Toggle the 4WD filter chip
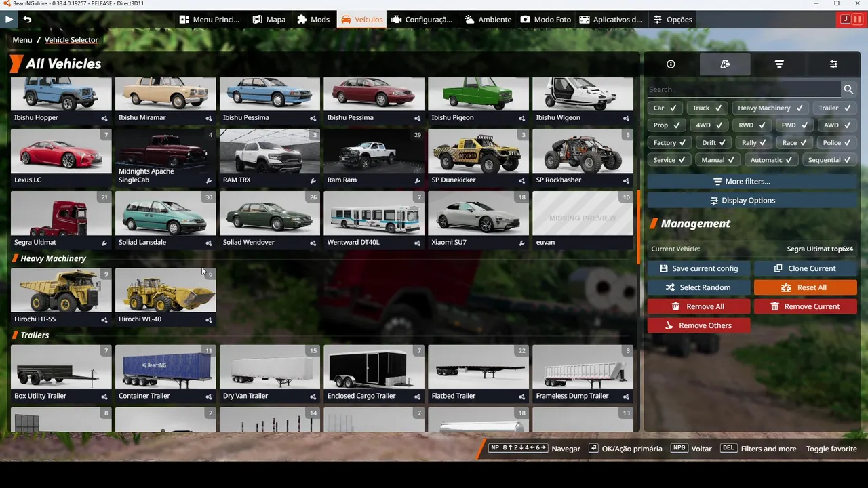 click(x=709, y=125)
